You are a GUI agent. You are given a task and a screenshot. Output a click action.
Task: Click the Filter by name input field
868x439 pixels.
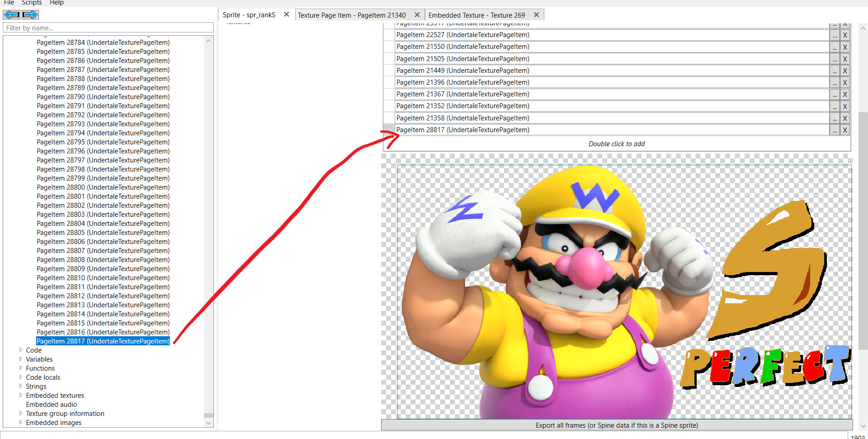point(108,28)
